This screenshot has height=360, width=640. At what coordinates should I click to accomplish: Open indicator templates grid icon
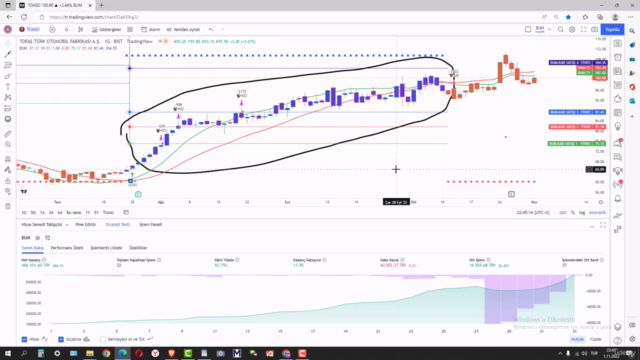(130, 29)
